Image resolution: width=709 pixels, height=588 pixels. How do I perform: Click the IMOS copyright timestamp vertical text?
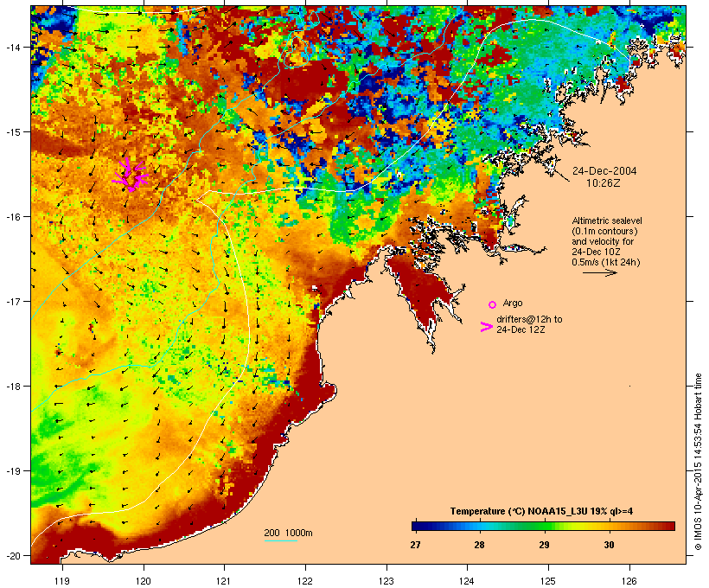pos(698,462)
